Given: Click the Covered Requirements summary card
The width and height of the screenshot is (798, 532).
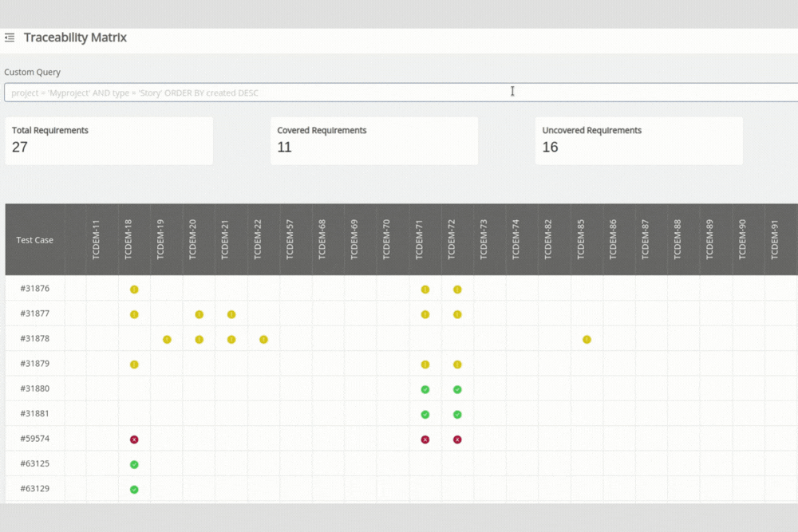Looking at the screenshot, I should pos(374,140).
